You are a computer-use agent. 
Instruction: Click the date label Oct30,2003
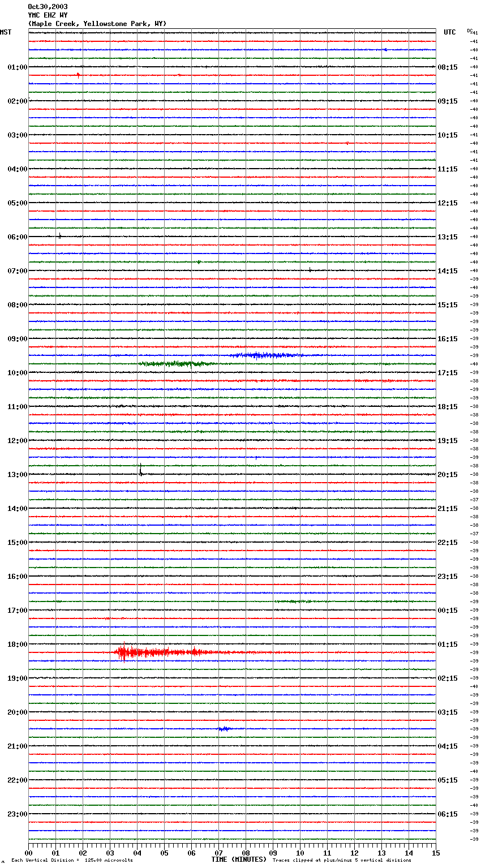click(x=48, y=7)
